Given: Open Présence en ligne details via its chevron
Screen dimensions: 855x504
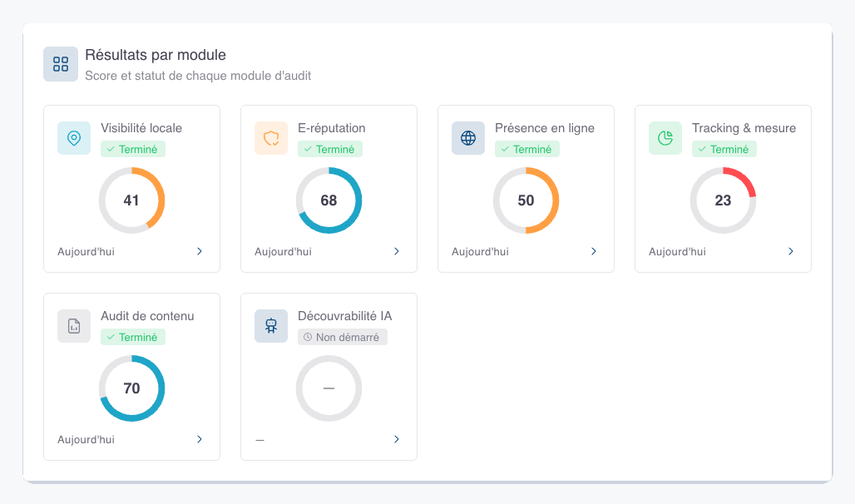Looking at the screenshot, I should 594,251.
